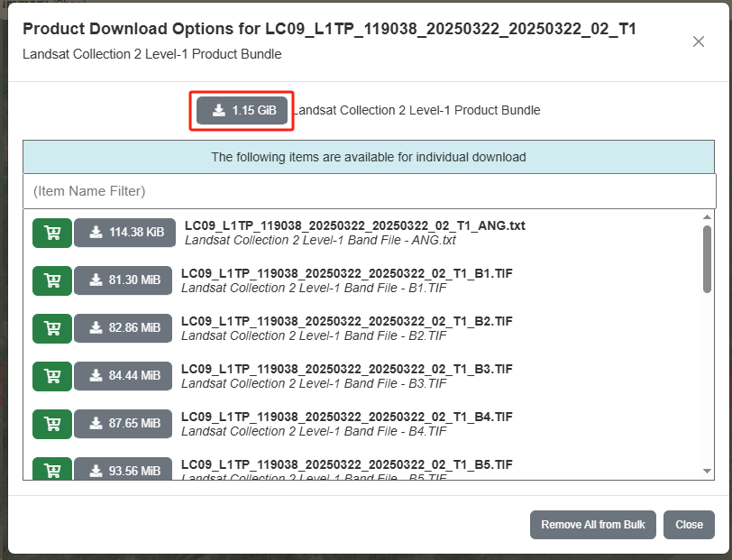Add B2.TIF band to bulk cart
732x560 pixels.
point(52,328)
